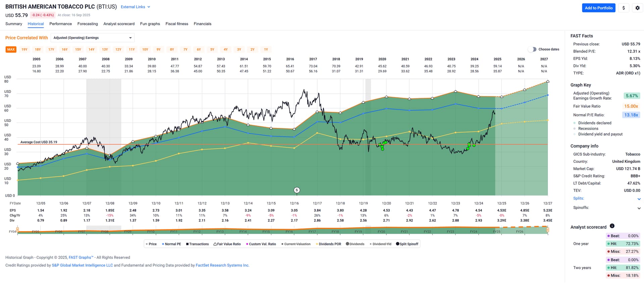Screen dimensions: 644x285
Task: Open the Adjusted (Operating) Earnings dropdown
Action: point(93,38)
